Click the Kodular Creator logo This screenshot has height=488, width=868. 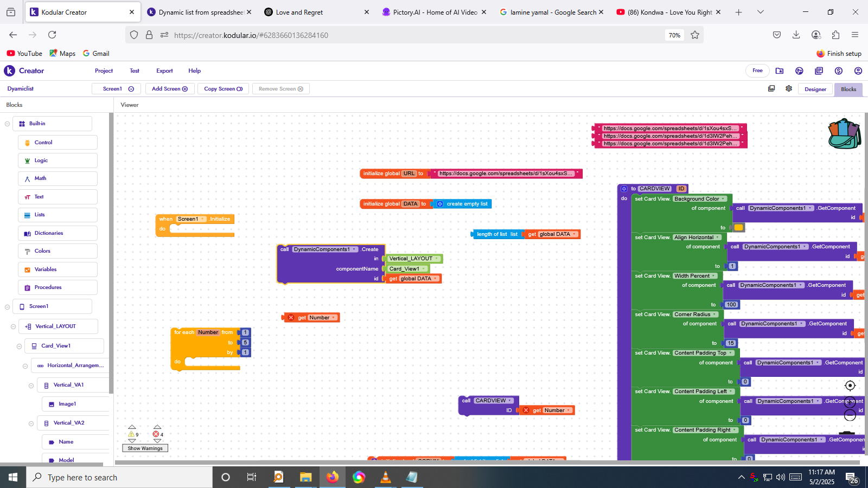23,70
